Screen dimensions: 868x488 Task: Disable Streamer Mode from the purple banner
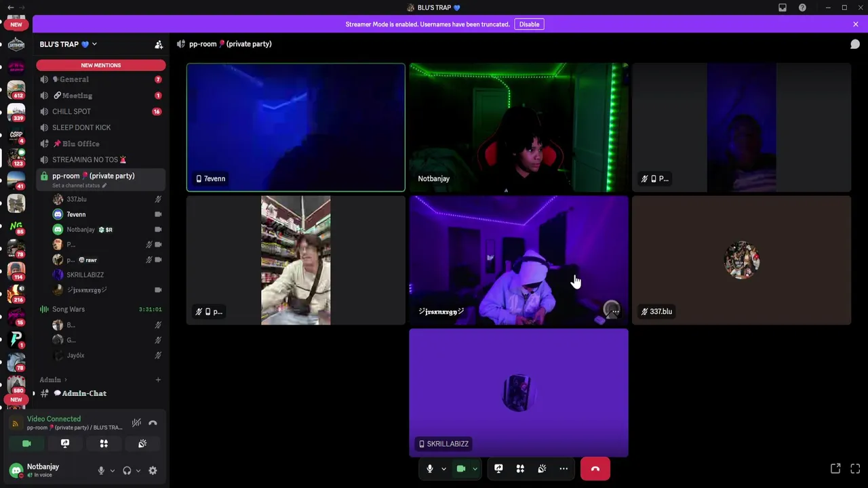(529, 24)
